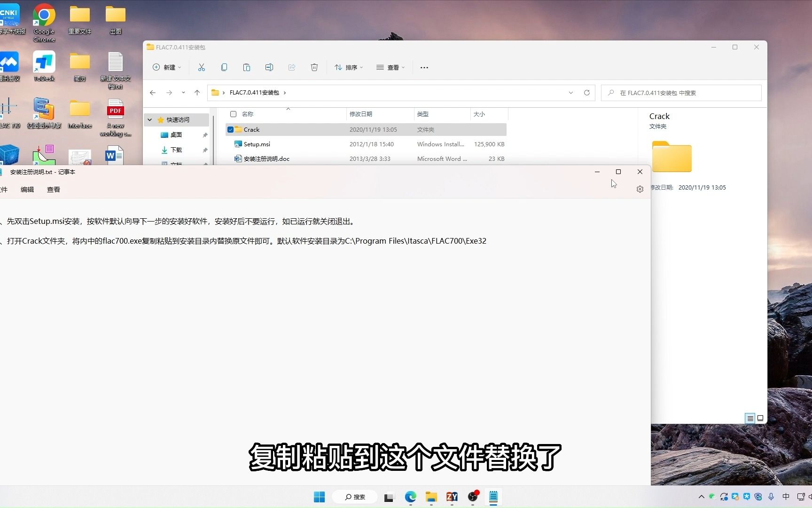Open Task View on taskbar
This screenshot has width=812, height=508.
point(389,497)
